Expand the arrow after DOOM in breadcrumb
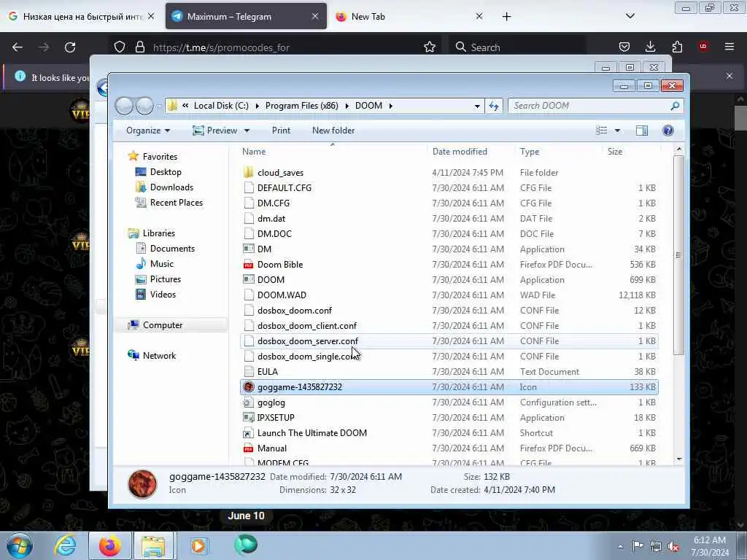 [391, 106]
